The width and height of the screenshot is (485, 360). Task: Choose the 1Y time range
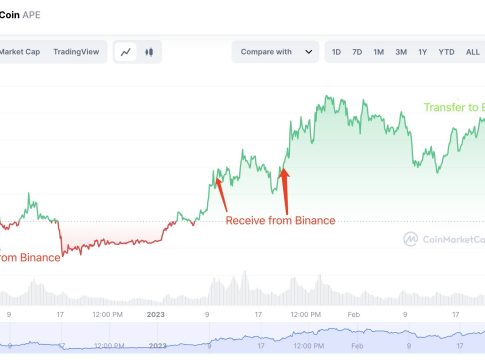coord(423,52)
